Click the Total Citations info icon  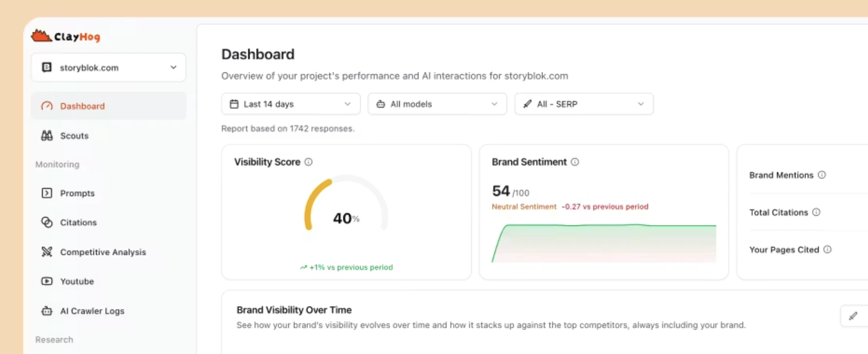(816, 212)
